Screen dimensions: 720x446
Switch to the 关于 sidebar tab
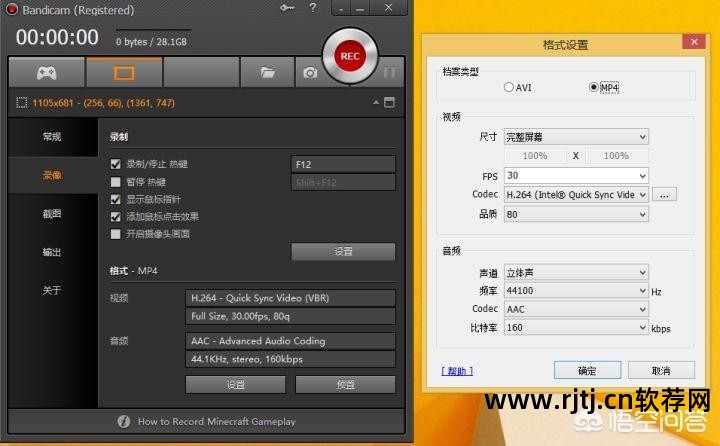pyautogui.click(x=52, y=290)
